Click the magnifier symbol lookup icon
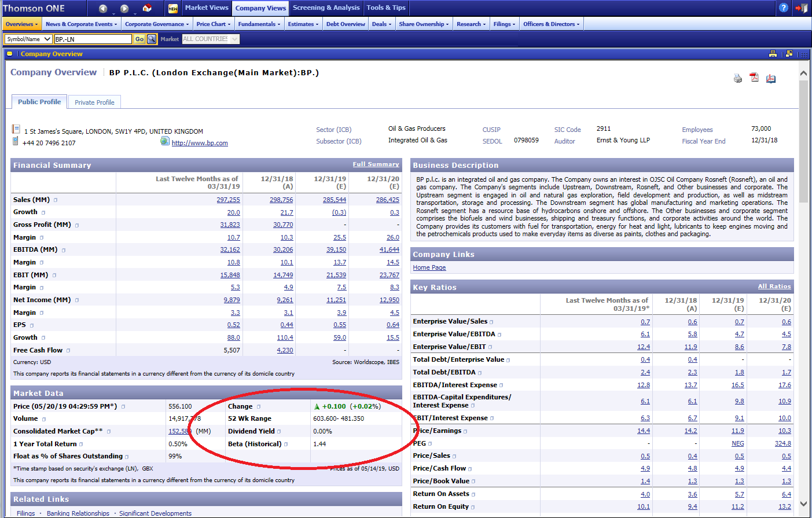812x518 pixels. (x=152, y=39)
